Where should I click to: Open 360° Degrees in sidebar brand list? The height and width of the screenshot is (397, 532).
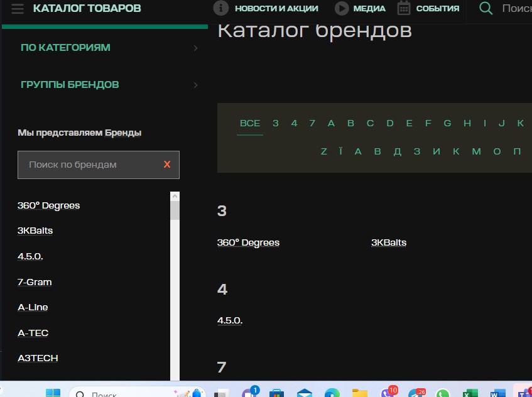[x=48, y=205]
